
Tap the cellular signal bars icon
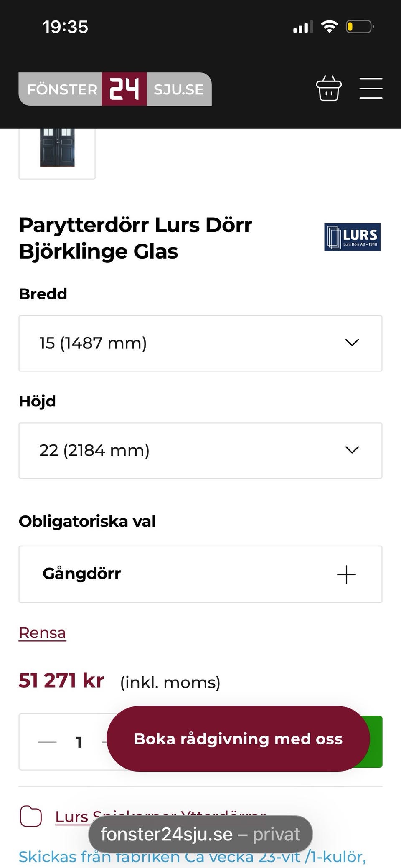(x=303, y=28)
